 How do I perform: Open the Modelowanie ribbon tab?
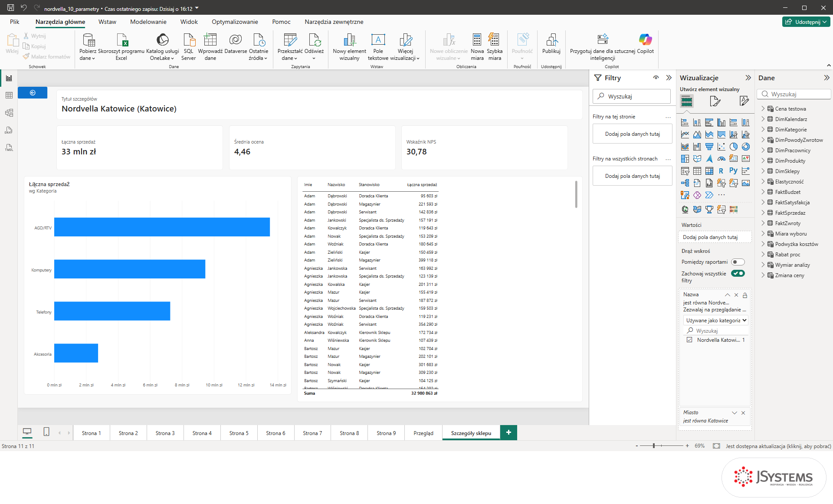(x=148, y=22)
